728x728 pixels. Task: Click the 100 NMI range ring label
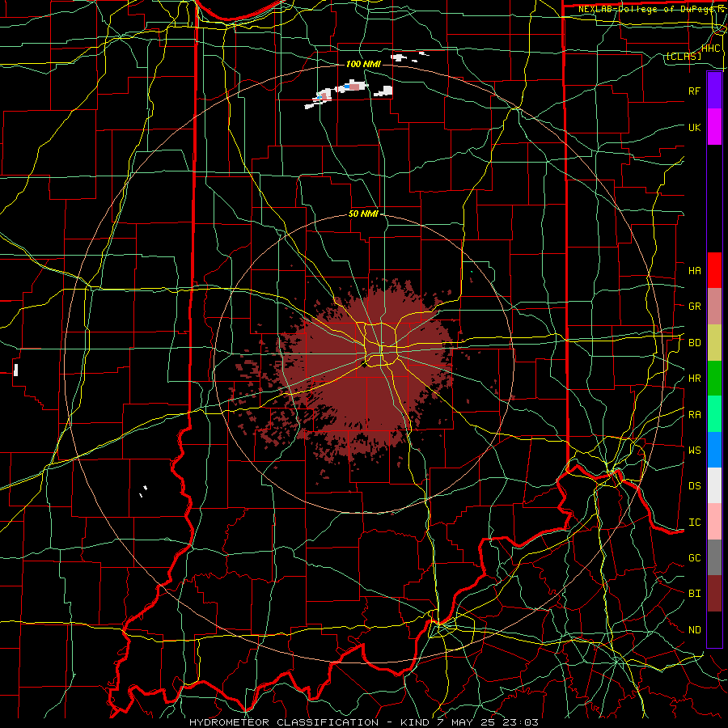[x=363, y=64]
